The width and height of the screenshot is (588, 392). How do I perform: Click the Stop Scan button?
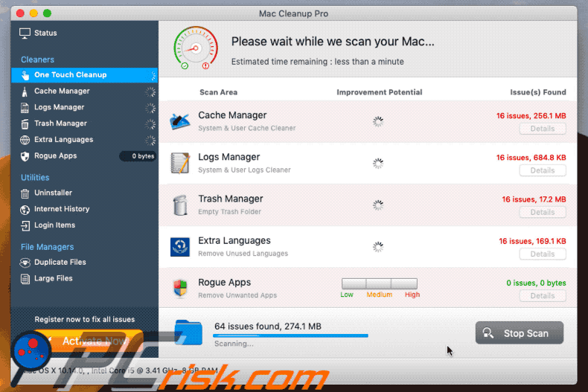(520, 332)
